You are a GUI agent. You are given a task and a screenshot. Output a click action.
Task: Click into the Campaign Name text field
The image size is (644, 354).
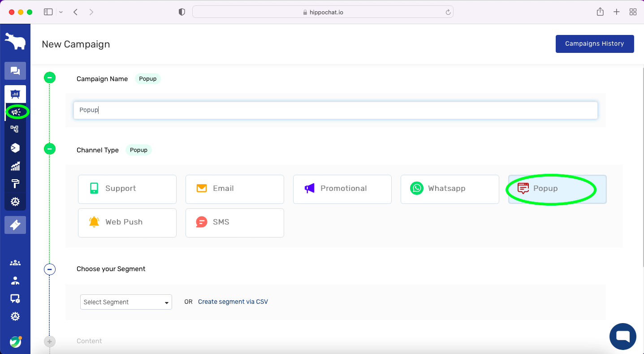[x=335, y=110]
